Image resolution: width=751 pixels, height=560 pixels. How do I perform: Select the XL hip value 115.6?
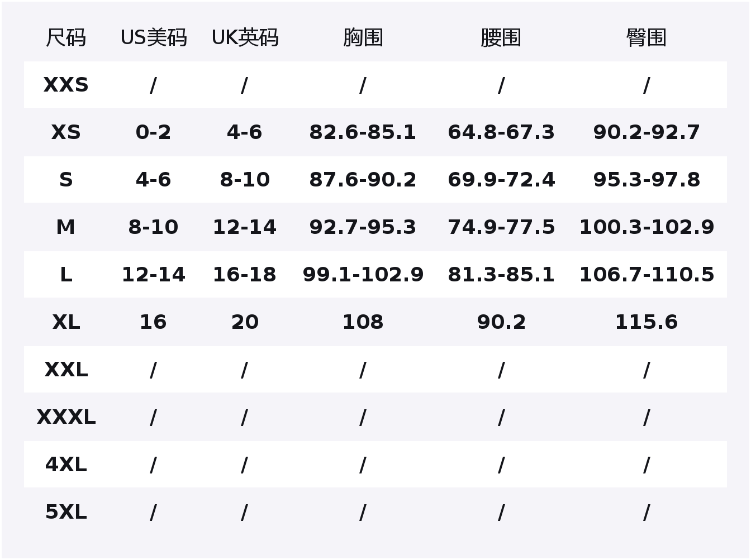click(x=647, y=322)
